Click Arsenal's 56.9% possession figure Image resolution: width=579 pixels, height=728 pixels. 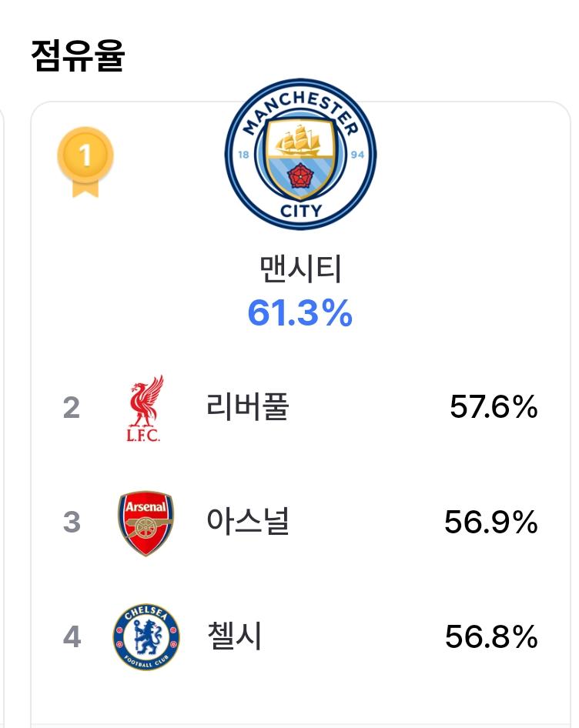point(491,522)
